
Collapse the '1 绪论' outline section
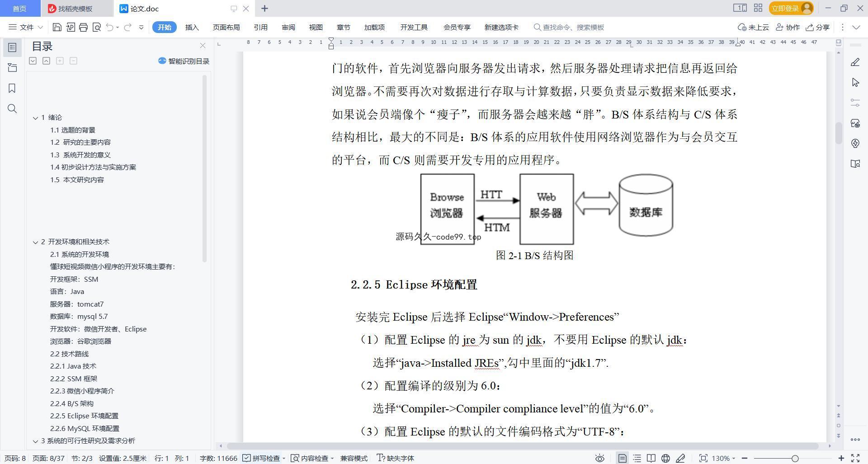point(35,118)
